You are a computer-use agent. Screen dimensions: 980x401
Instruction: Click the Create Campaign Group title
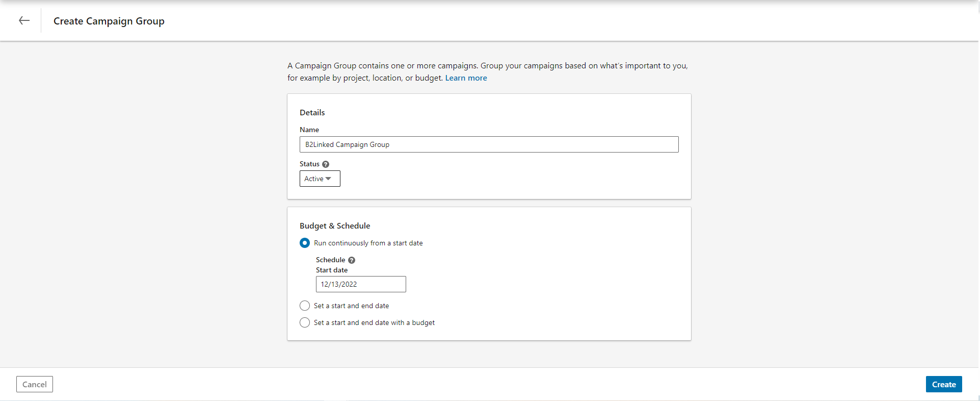pos(109,21)
